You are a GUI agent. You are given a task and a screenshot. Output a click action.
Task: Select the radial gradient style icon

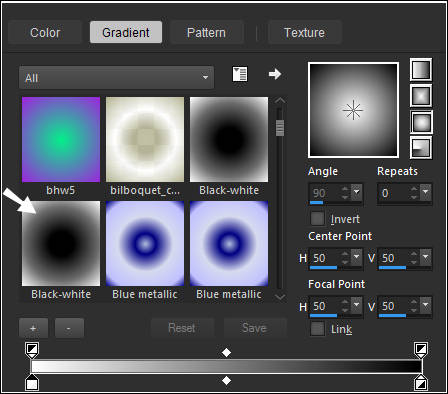(x=421, y=148)
